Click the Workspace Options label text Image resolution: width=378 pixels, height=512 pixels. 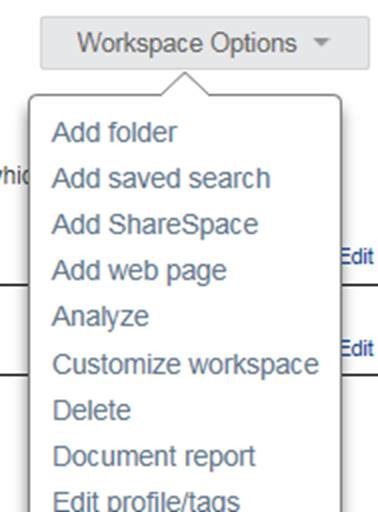(187, 44)
